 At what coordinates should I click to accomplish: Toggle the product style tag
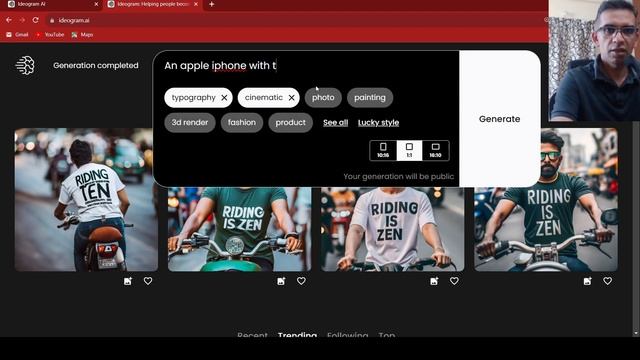(x=291, y=122)
